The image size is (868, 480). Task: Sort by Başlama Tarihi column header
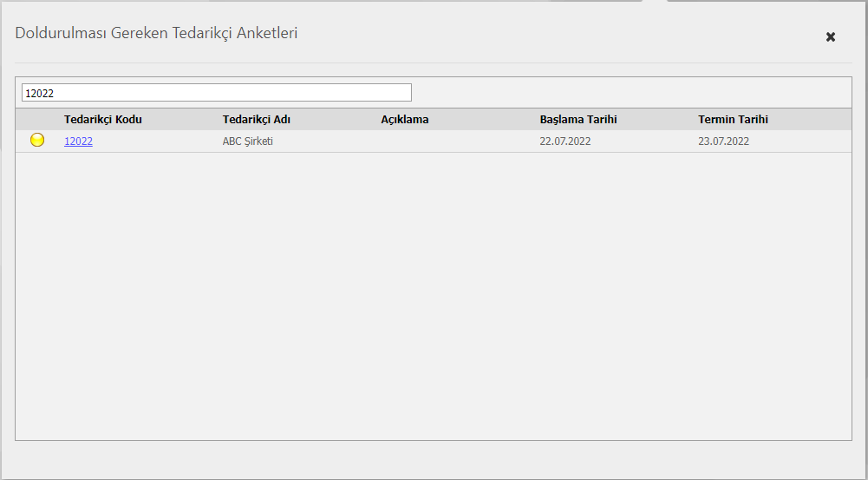(578, 120)
